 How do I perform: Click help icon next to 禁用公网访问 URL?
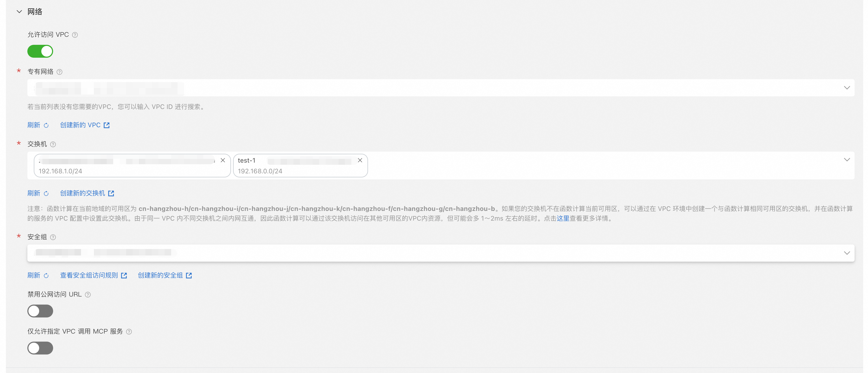[88, 295]
